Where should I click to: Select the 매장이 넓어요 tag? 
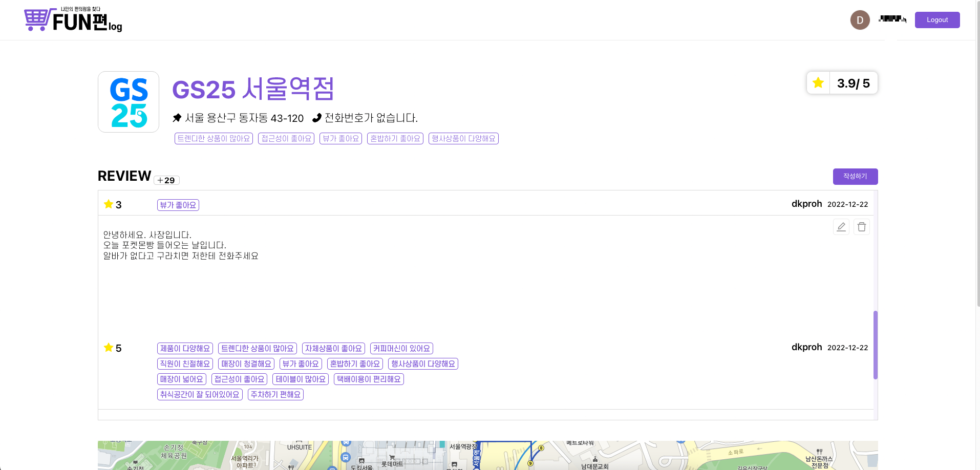click(x=182, y=379)
